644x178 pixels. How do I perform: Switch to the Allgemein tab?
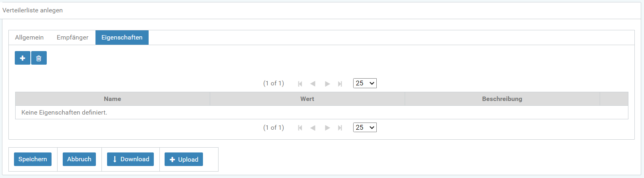tap(29, 38)
